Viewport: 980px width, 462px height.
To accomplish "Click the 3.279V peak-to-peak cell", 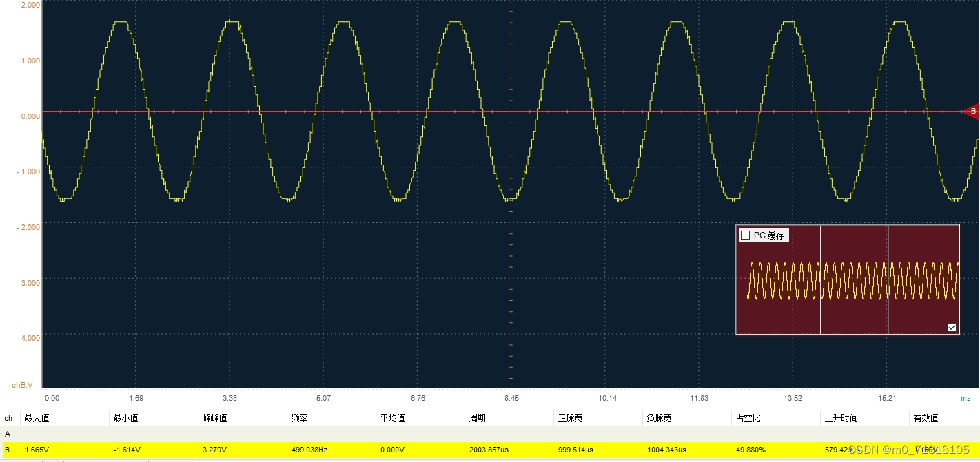I will (214, 450).
